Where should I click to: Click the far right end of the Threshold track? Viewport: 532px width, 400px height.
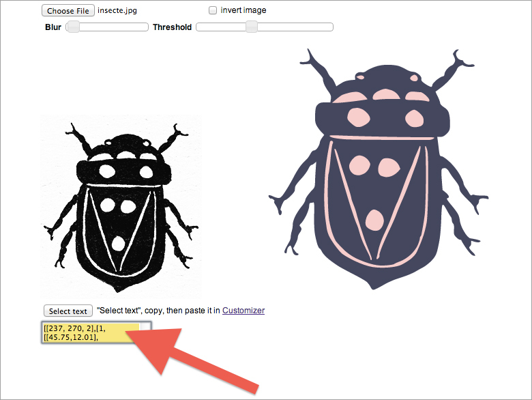point(331,27)
